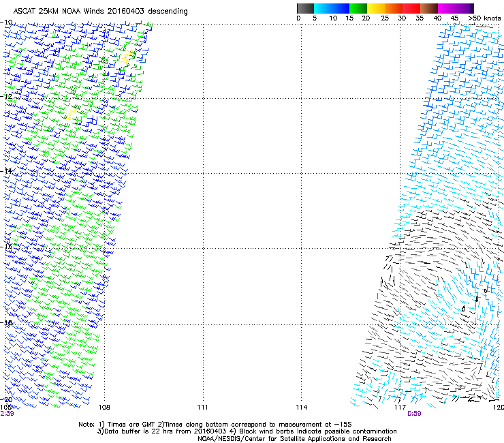Viewport: 504px width, 443px height.
Task: Click the latitude label -16
Action: point(6,247)
